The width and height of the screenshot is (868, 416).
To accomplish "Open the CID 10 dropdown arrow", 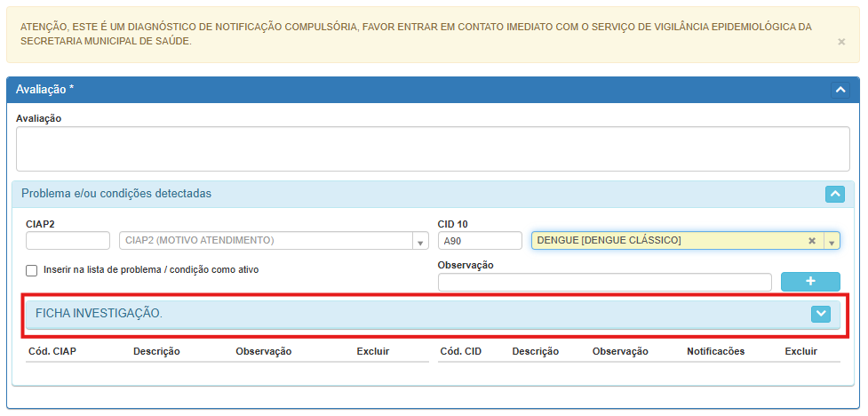I will (x=832, y=241).
